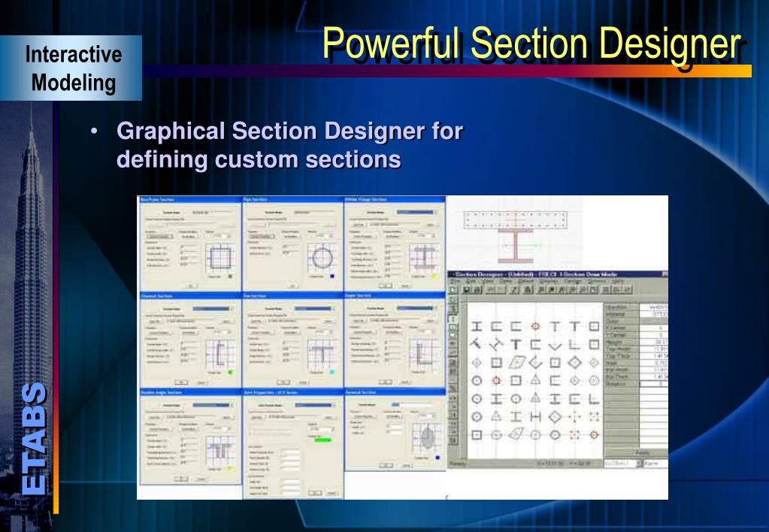
Task: Click the 'Ready' status bar text
Action: (458, 464)
